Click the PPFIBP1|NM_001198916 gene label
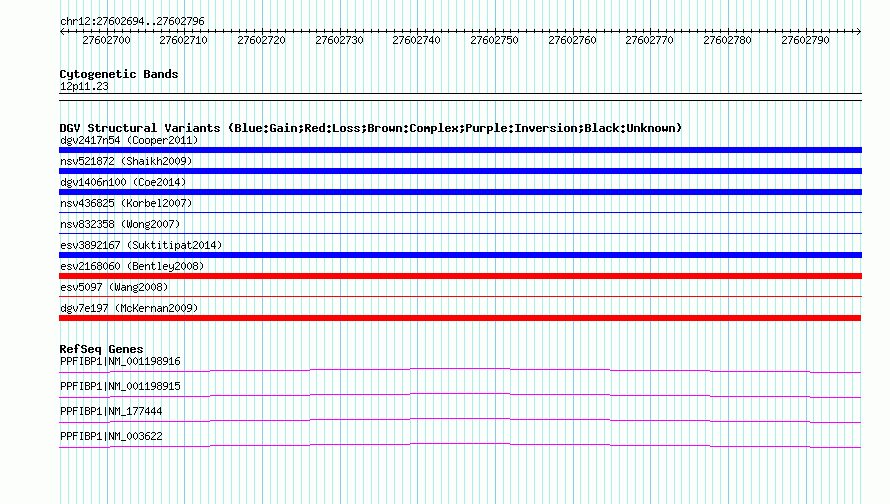This screenshot has width=890, height=504. [120, 362]
